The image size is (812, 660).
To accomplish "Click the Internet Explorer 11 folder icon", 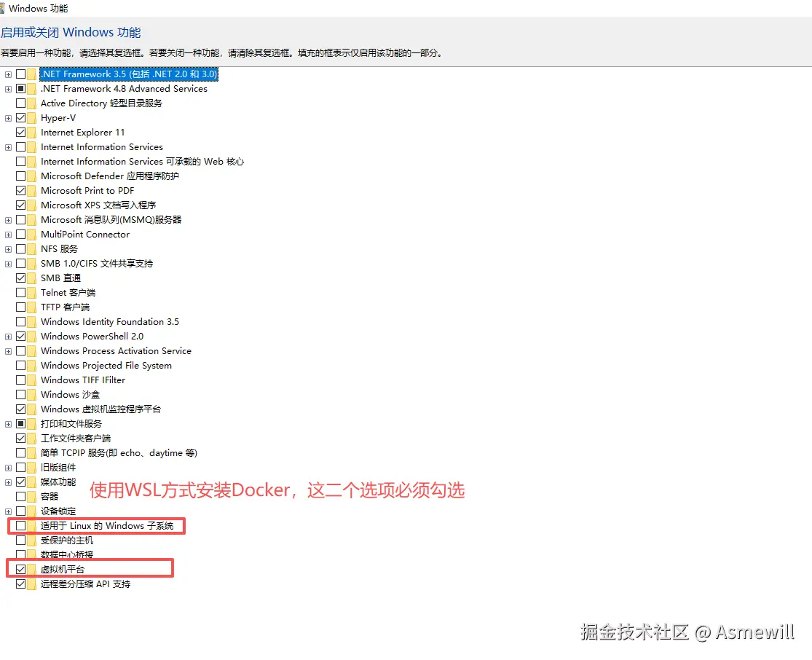I will pos(31,133).
